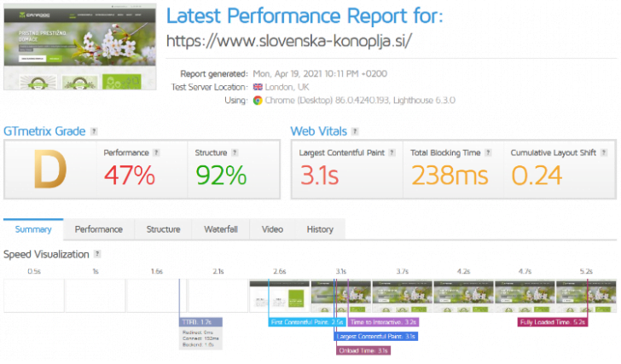Viewport: 621px width, 364px height.
Task: Click the Total Blocking Time help icon
Action: tap(488, 153)
